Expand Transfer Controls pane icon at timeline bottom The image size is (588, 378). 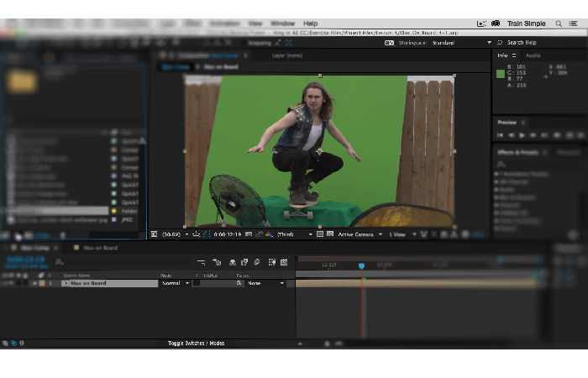coord(13,343)
